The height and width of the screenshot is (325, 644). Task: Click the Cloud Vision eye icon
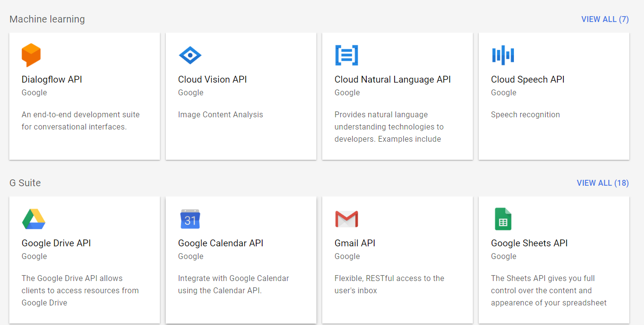(190, 55)
